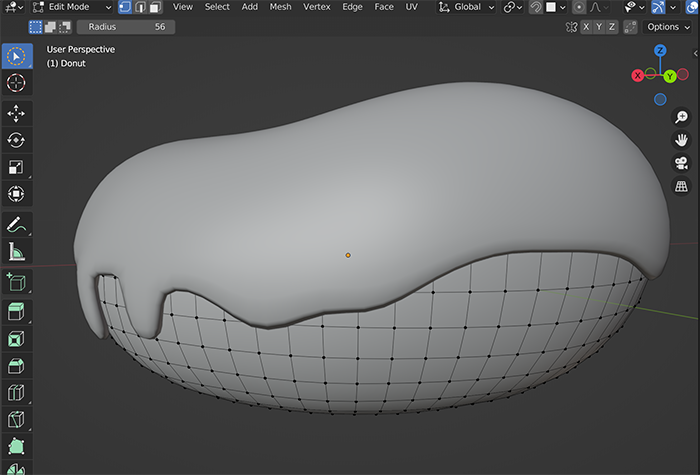Switch to vertex select mode

tap(124, 7)
